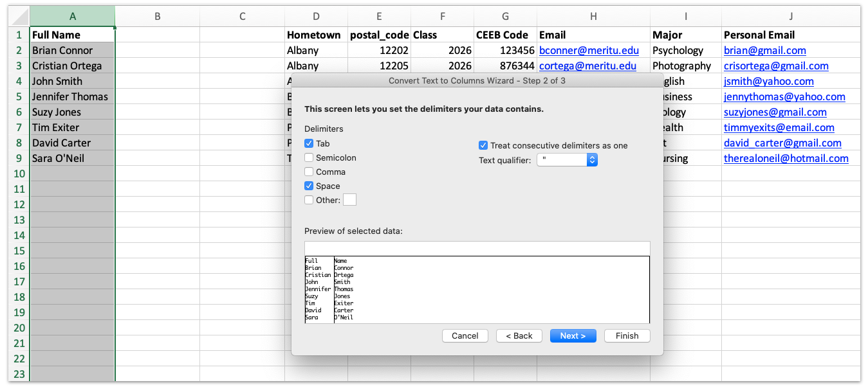Enable the Semicolon delimiter
This screenshot has height=392, width=868.
[x=309, y=157]
